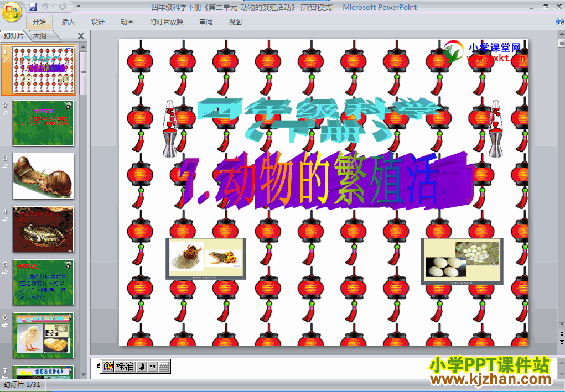Select slide 1 thumbnail with lanterns
This screenshot has height=392, width=565.
tap(43, 70)
